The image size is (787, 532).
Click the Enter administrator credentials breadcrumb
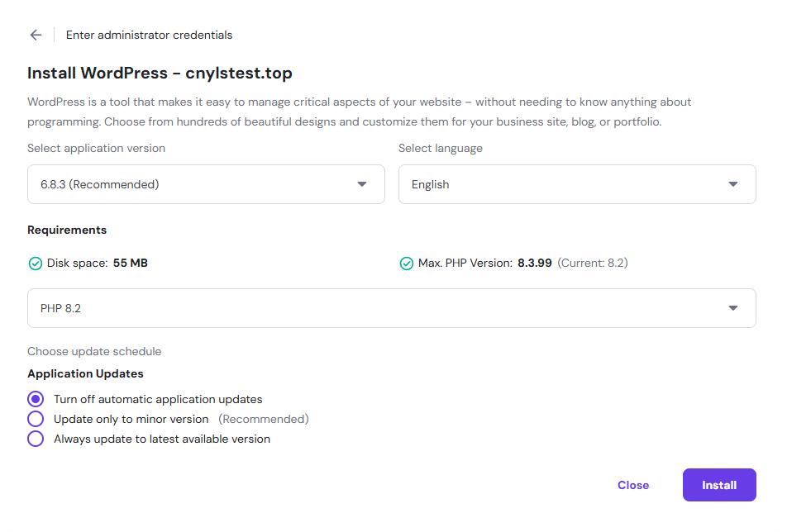149,35
